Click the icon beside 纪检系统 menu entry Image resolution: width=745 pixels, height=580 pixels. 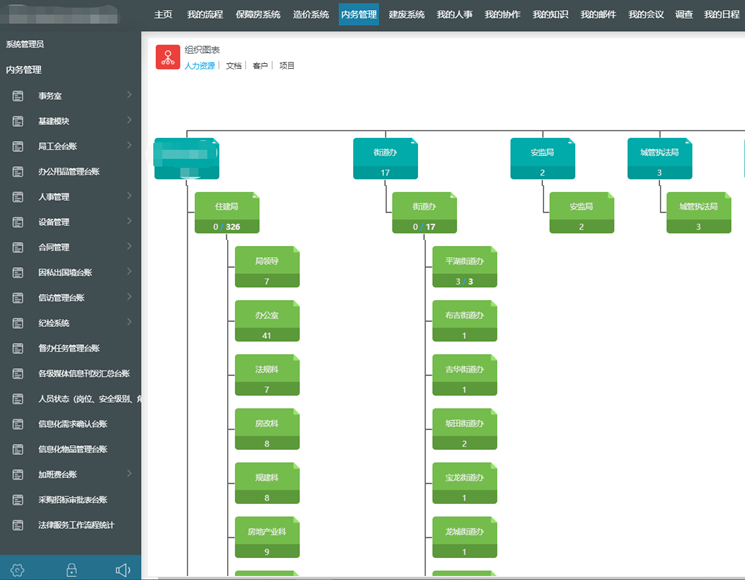[x=17, y=323]
